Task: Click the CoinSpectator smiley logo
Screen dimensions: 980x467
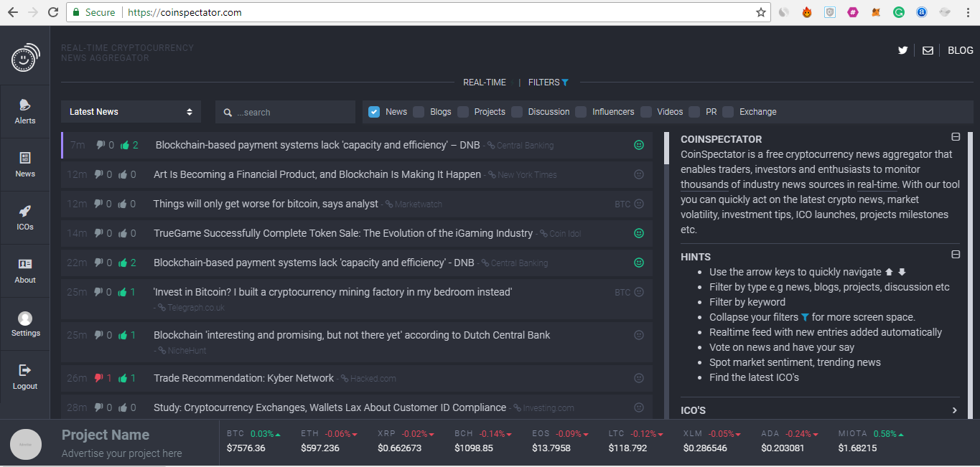Action: 25,57
